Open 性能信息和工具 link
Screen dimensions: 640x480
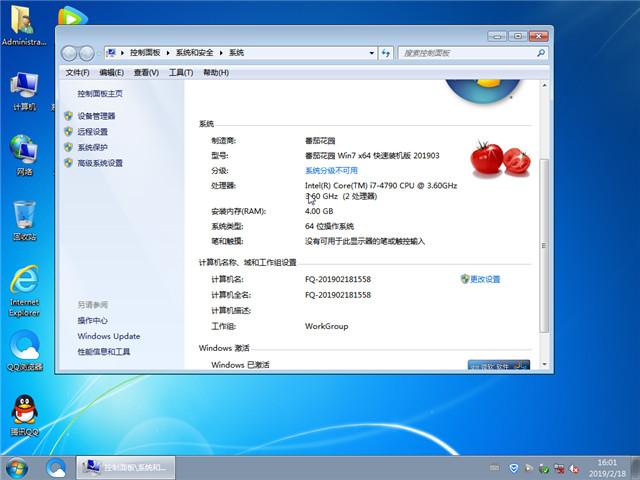104,351
